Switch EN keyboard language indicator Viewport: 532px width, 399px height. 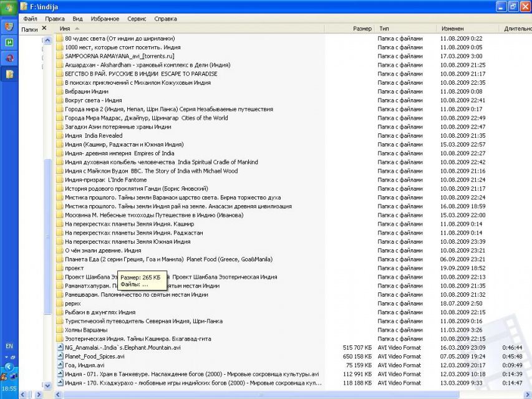point(9,345)
